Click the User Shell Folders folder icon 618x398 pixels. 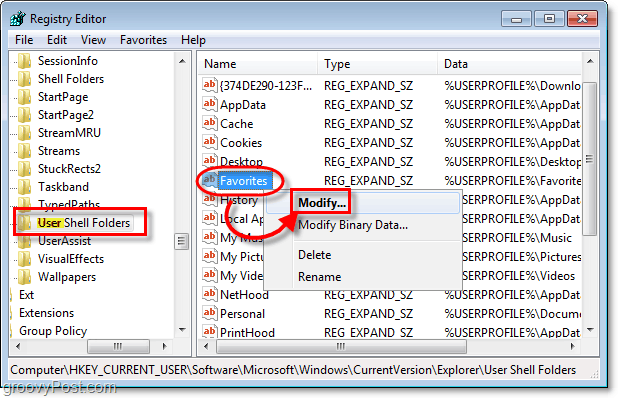(x=24, y=223)
